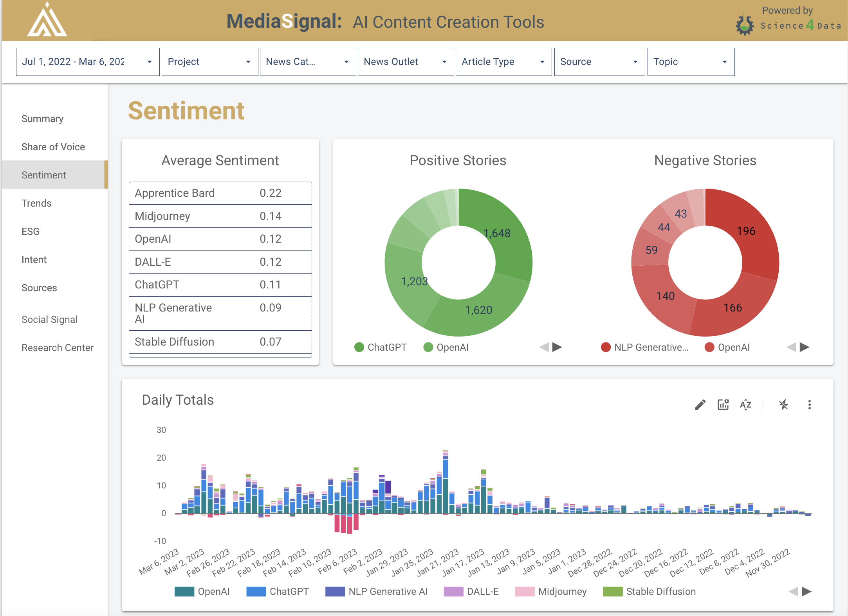
Task: Go to previous legend page in Positive Stories
Action: click(x=544, y=347)
